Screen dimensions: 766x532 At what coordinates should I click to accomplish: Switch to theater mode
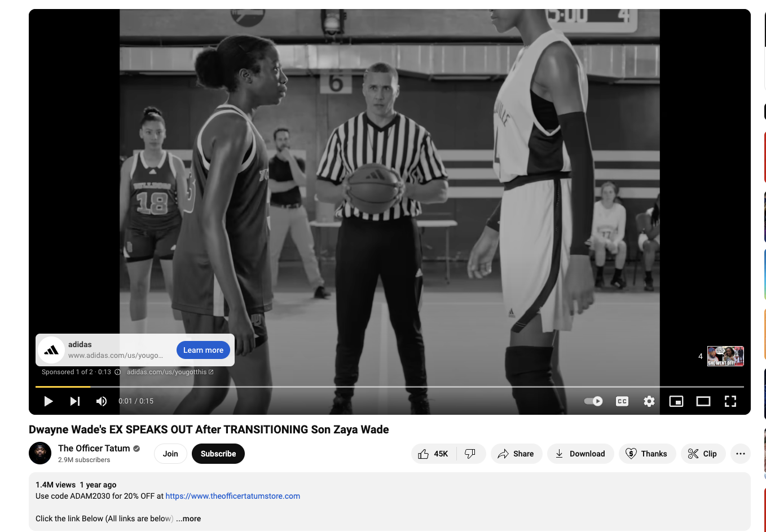[703, 401]
